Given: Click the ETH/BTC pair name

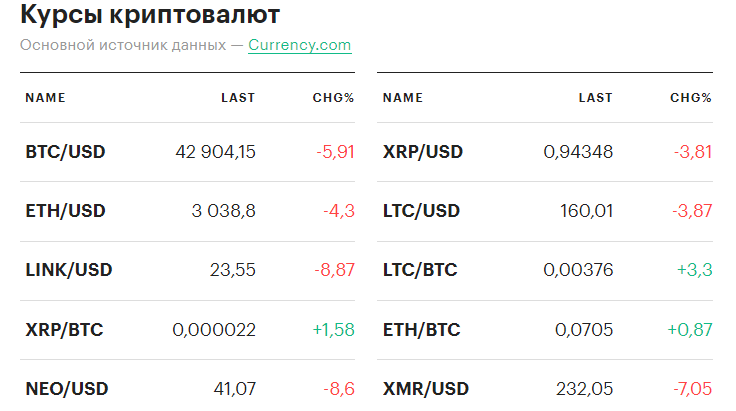Looking at the screenshot, I should coord(421,329).
